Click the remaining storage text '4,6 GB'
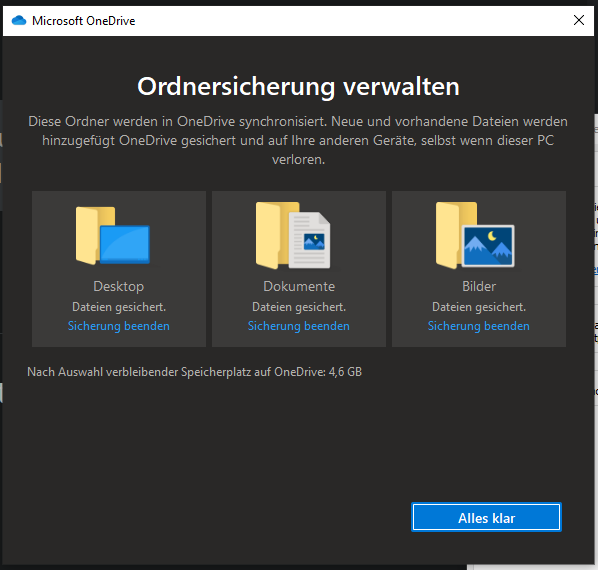The image size is (598, 570). coord(345,372)
